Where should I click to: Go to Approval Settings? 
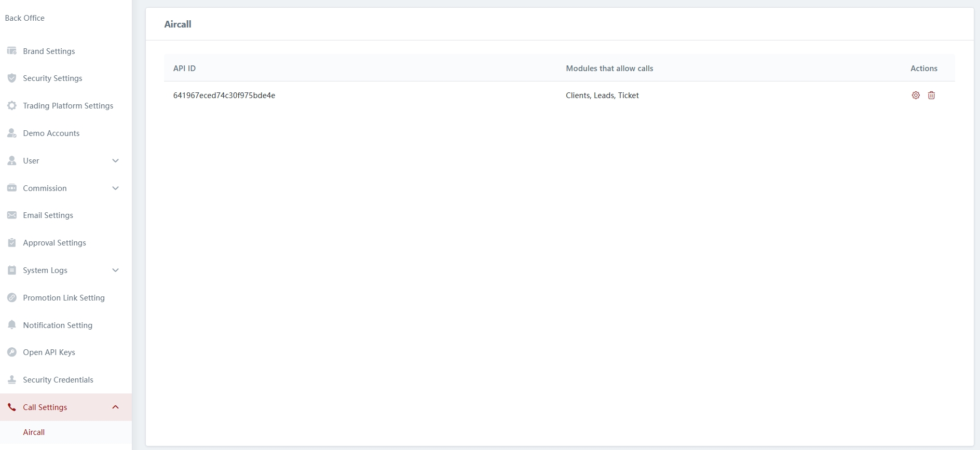click(x=55, y=243)
